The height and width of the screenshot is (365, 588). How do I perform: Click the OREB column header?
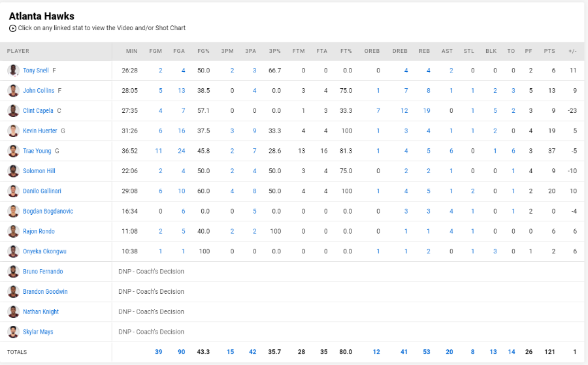point(372,51)
